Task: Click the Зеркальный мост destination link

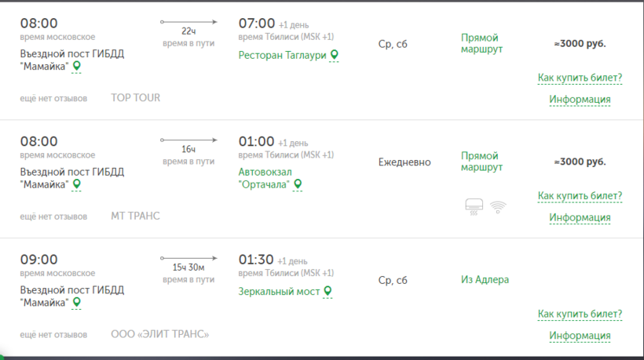Action: (280, 291)
